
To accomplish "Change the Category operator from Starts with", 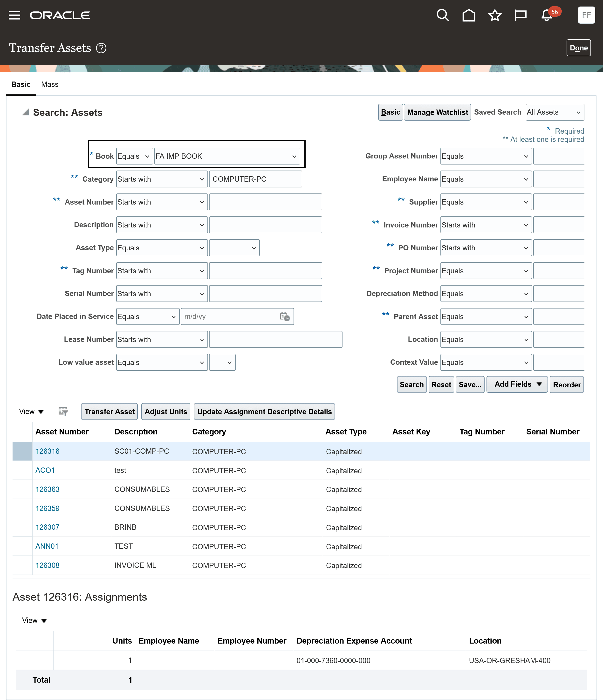I will 162,179.
